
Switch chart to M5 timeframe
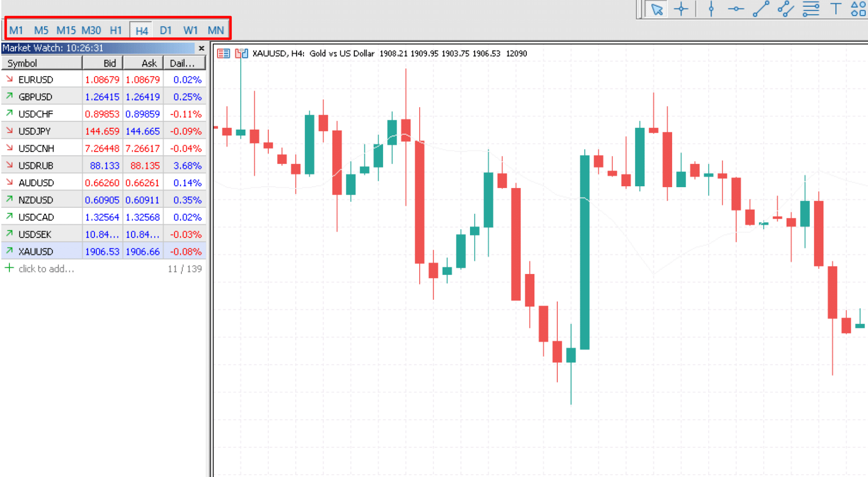[x=41, y=30]
